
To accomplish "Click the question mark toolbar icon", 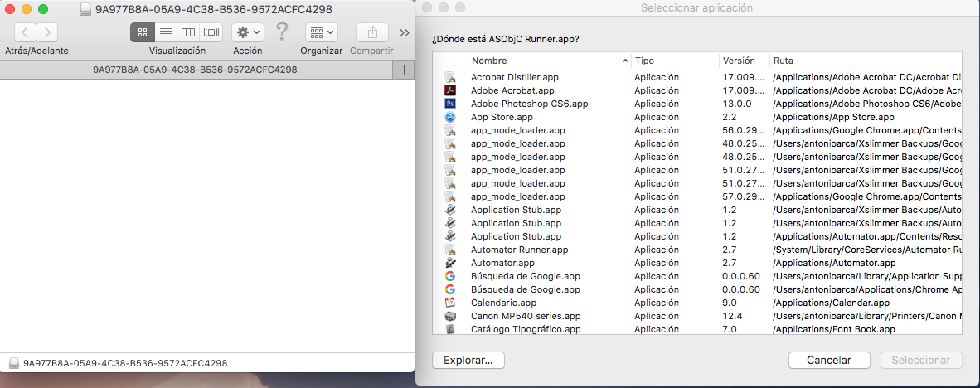I will pos(283,32).
